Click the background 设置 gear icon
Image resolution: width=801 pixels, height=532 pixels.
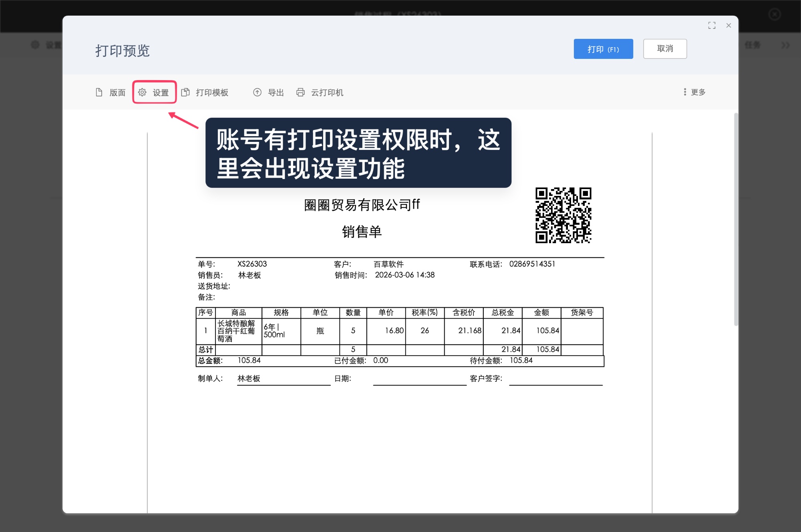(34, 45)
